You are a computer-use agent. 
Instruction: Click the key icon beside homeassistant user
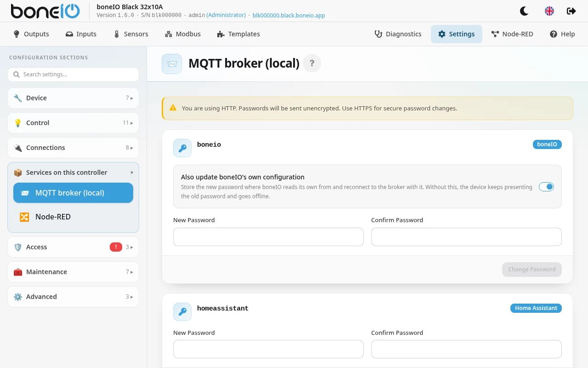click(182, 312)
